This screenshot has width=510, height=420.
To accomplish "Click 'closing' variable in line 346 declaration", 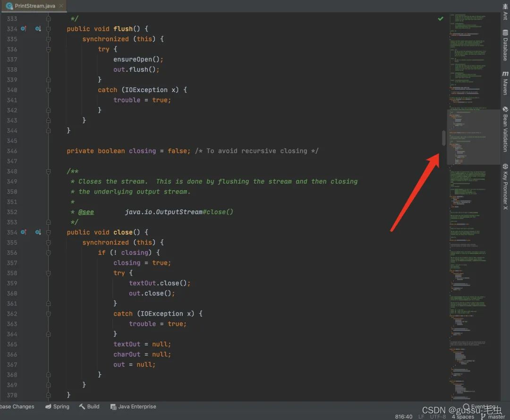I will pos(143,151).
